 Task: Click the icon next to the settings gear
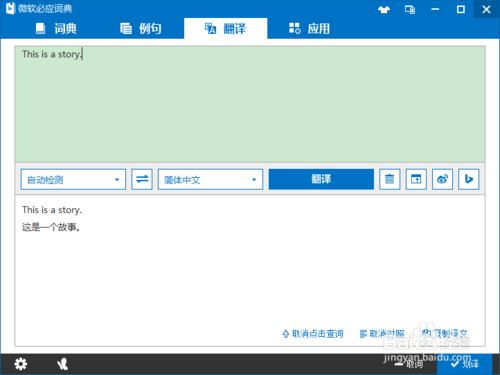(x=62, y=364)
